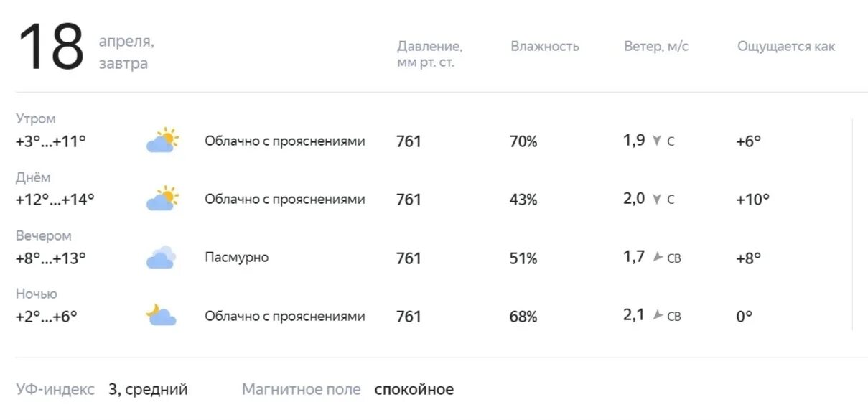Click the night moon and cloud icon
Screen dimensions: 868x420
[x=162, y=315]
